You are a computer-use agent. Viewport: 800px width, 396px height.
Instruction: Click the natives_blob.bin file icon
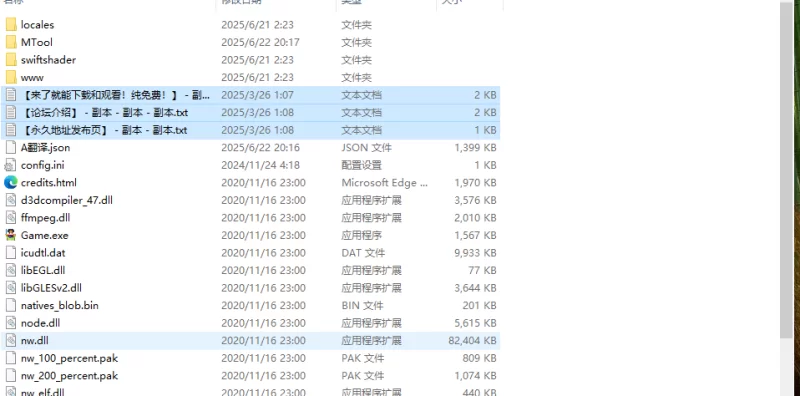11,305
